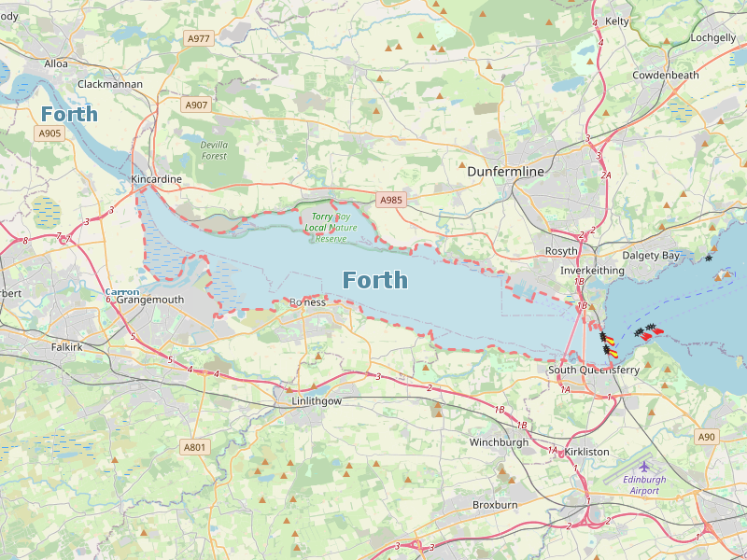Click the southern yellow-red light marker near South Queensferry
This screenshot has width=747, height=560.
611,353
